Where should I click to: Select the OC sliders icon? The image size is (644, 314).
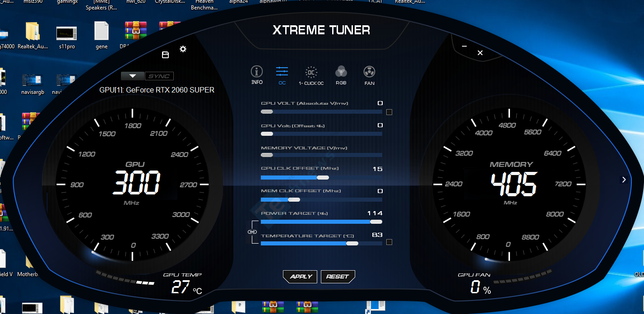pos(282,72)
